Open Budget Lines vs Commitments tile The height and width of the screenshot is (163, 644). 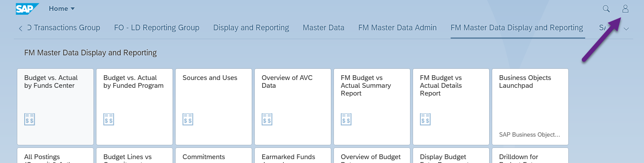[x=135, y=156]
